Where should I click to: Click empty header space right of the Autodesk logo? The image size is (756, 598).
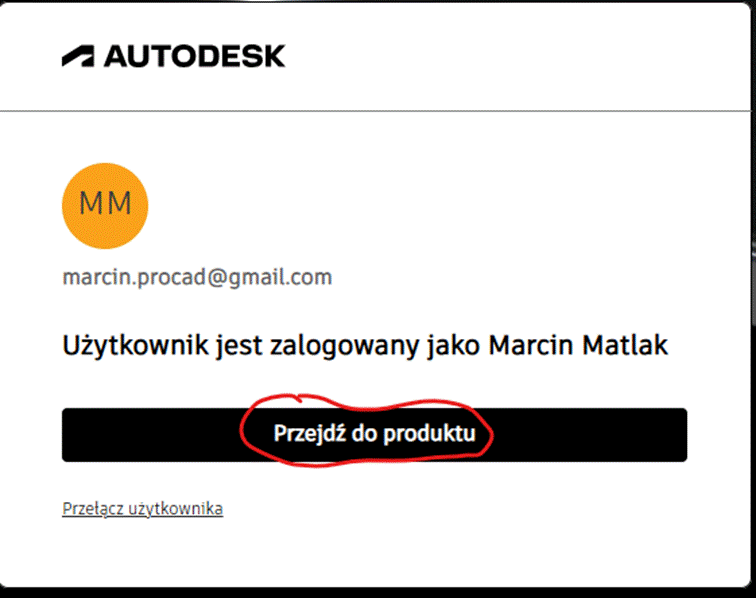[500, 56]
